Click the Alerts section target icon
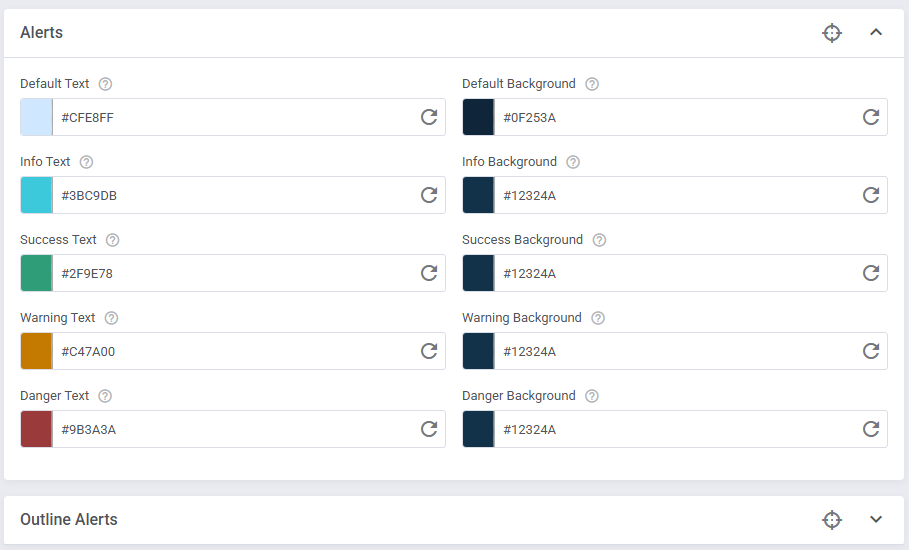This screenshot has width=909, height=550. [x=832, y=33]
